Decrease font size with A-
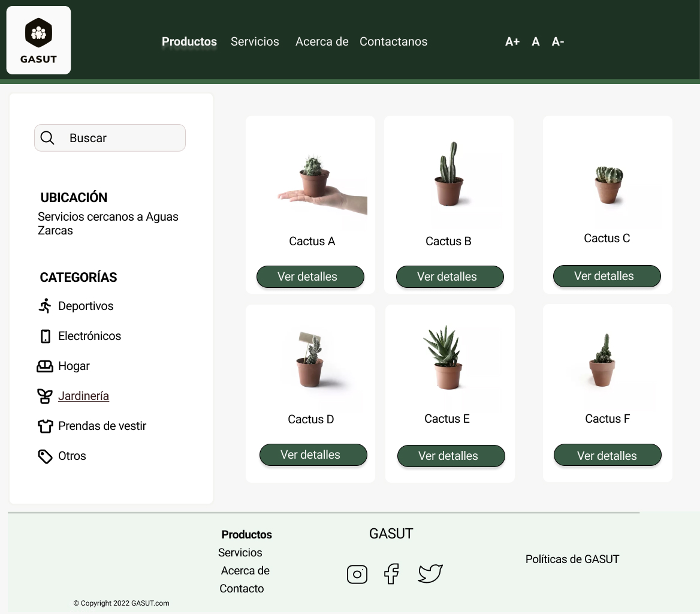Viewport: 700px width, 614px height. 557,41
